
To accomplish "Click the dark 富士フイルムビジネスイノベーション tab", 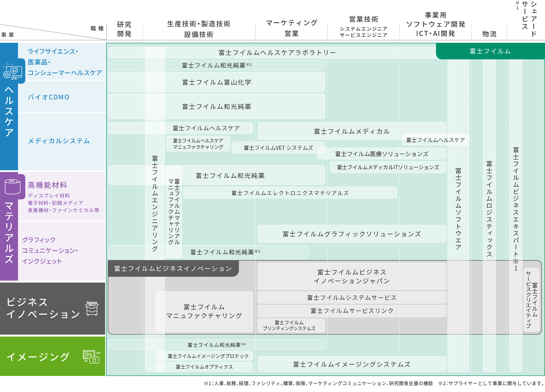I will pos(173,268).
